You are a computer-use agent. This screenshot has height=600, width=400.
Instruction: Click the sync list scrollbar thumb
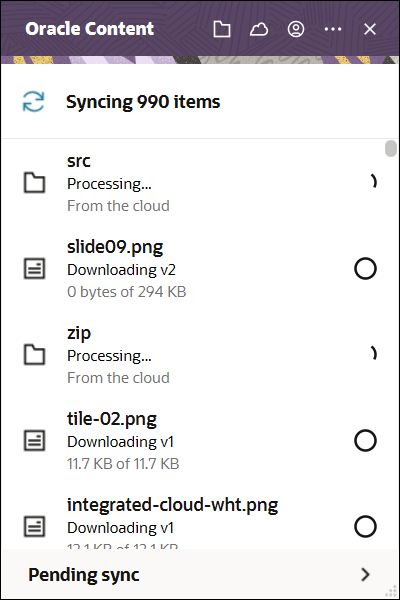coord(391,148)
